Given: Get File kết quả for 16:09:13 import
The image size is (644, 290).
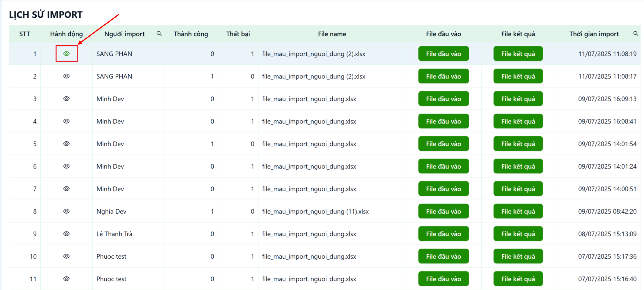Looking at the screenshot, I should pos(518,99).
